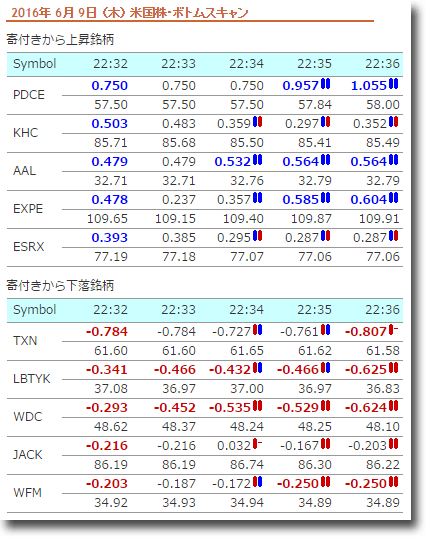The width and height of the screenshot is (428, 537).
Task: Click the WDC price 48.10
Action: coord(383,427)
